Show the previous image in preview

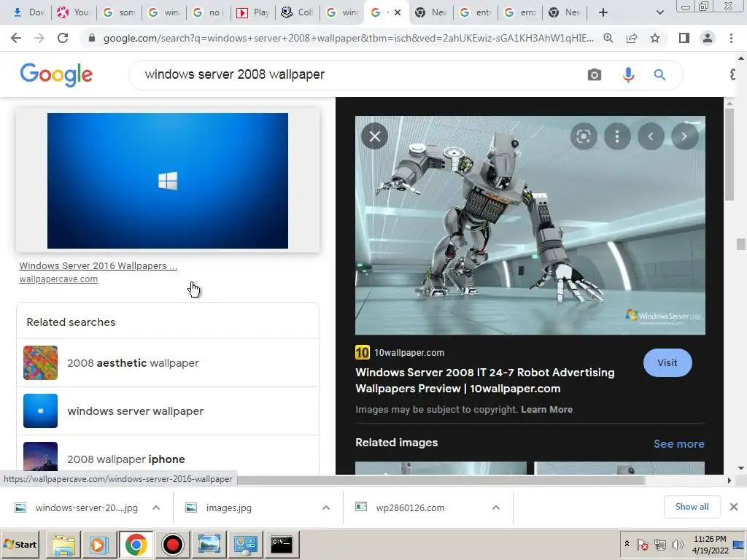[651, 136]
